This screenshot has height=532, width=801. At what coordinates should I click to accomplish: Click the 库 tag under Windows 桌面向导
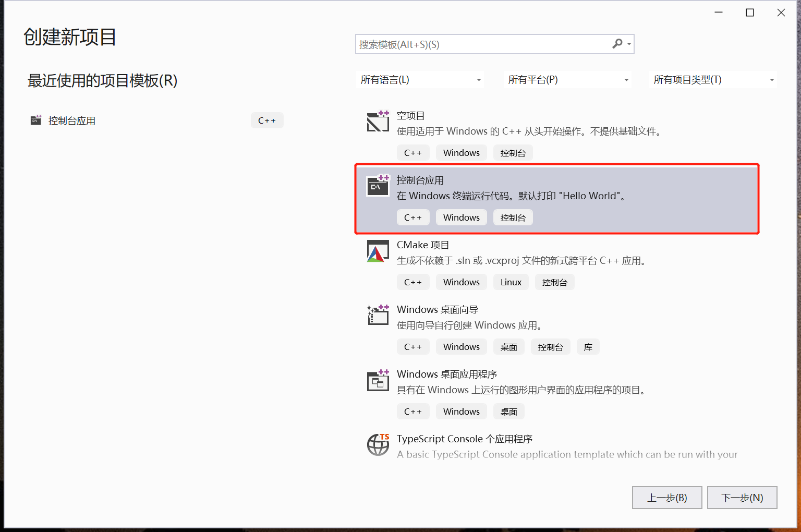[588, 347]
